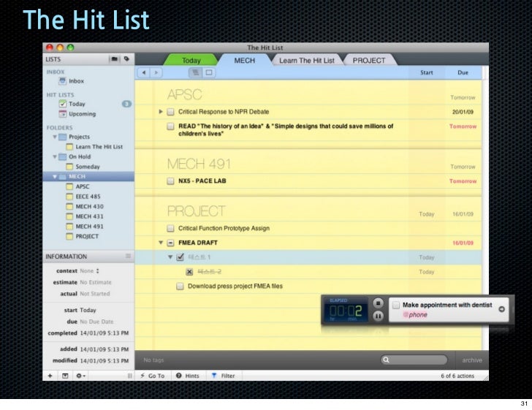Click the archive button
Viewport: 532px width, 410px height.
click(472, 360)
